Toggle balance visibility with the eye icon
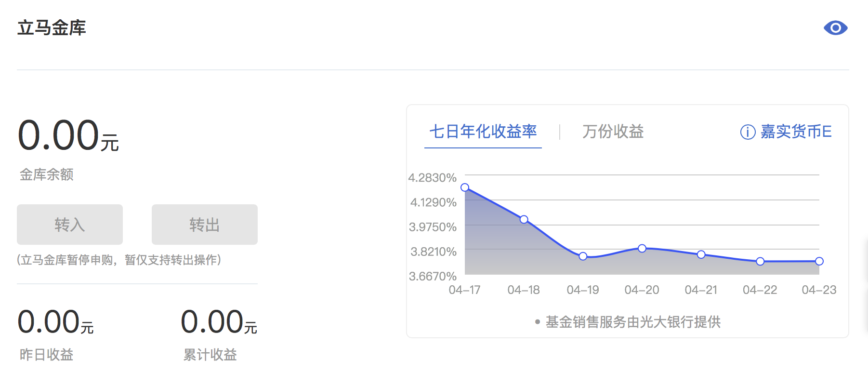 click(x=835, y=28)
